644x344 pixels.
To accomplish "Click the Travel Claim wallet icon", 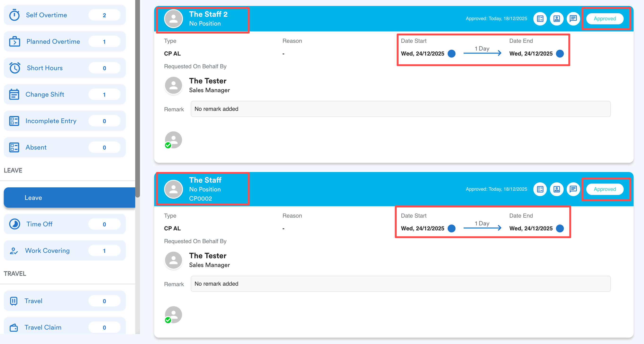I will pos(14,327).
